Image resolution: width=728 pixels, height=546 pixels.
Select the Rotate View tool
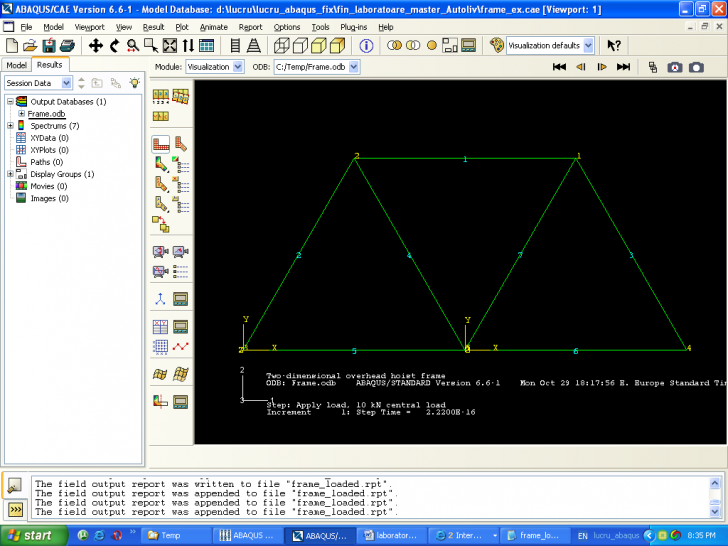(114, 46)
